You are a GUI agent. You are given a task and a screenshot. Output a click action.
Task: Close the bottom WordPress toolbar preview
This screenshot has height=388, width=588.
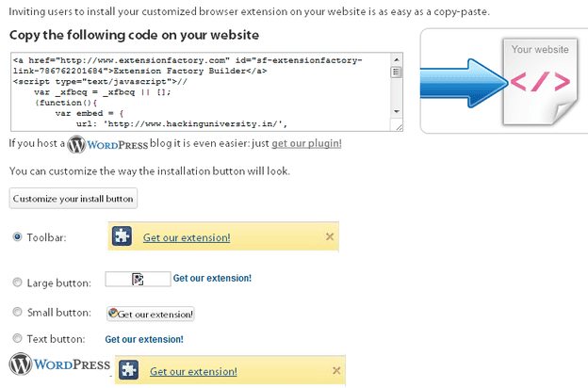(x=336, y=371)
